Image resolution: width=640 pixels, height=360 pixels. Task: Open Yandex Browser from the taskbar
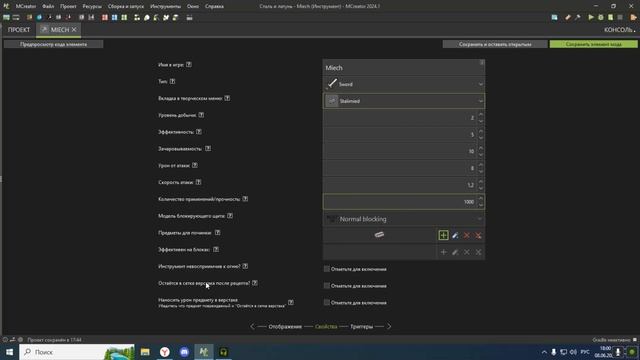pos(164,352)
